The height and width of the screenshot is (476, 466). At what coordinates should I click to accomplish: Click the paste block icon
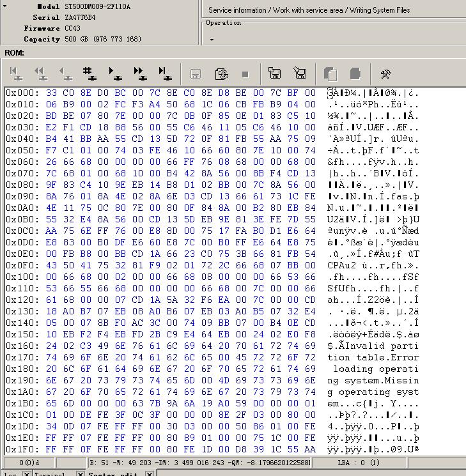[355, 73]
